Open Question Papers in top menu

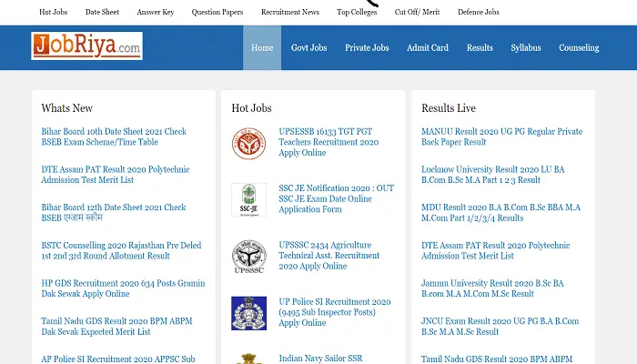click(x=217, y=12)
